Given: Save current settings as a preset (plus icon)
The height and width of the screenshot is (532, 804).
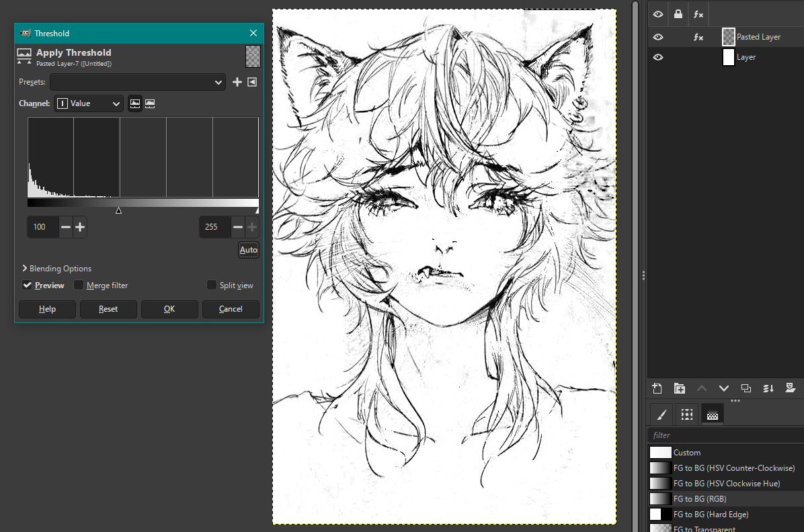Looking at the screenshot, I should pyautogui.click(x=237, y=82).
